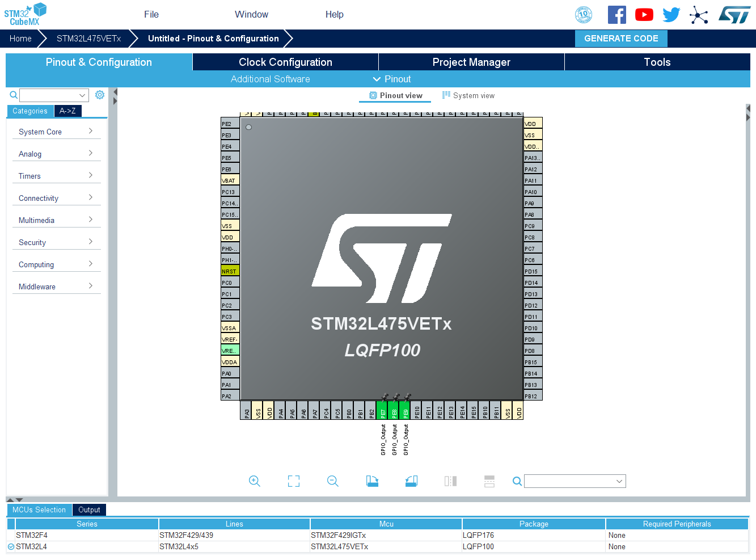
Task: Open the Pinout dropdown menu
Action: click(x=392, y=79)
